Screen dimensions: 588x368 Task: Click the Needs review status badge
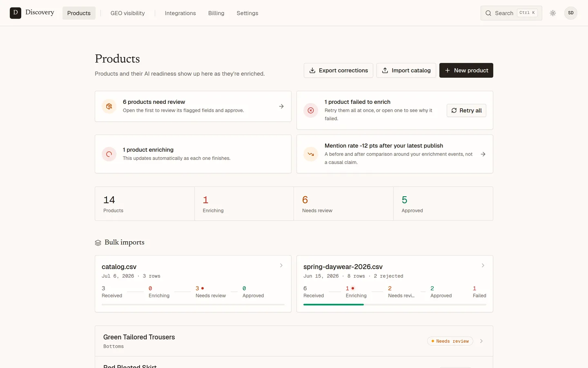450,341
